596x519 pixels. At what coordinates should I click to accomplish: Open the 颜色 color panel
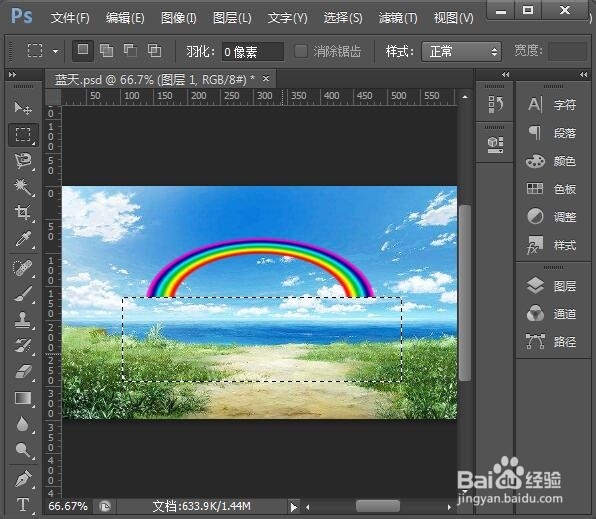pyautogui.click(x=552, y=161)
